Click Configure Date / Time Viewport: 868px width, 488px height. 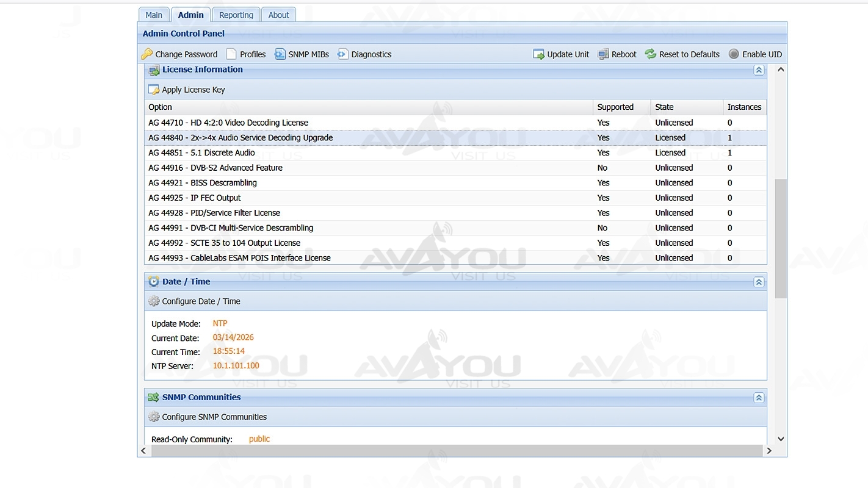201,301
